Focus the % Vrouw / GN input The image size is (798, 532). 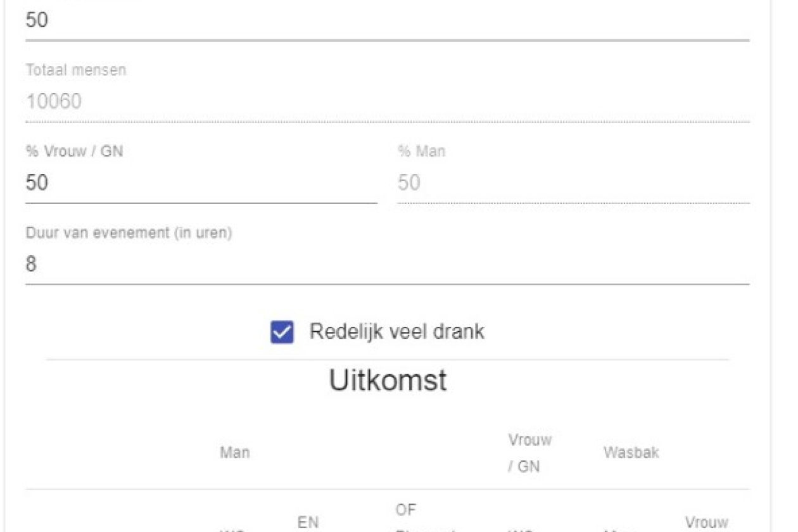click(x=201, y=183)
